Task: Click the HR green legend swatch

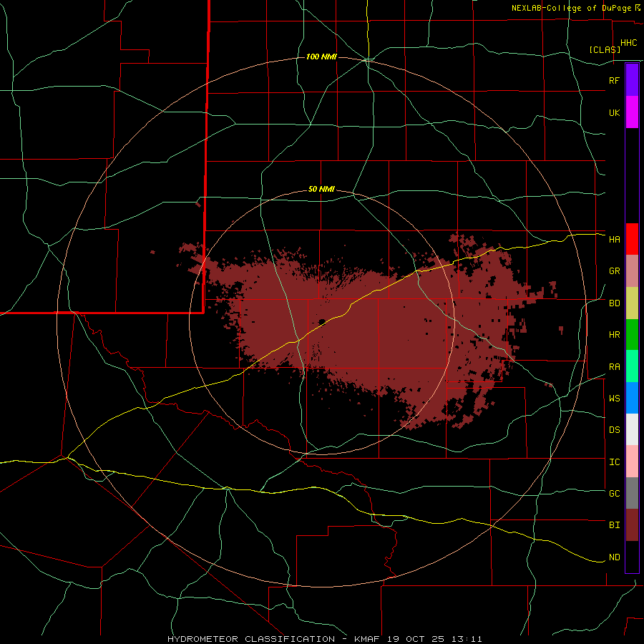Action: [632, 335]
